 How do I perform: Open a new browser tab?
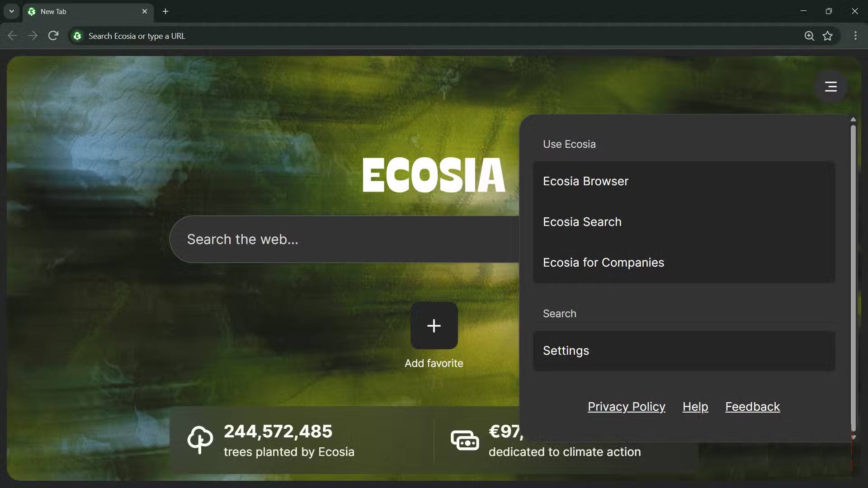tap(165, 11)
